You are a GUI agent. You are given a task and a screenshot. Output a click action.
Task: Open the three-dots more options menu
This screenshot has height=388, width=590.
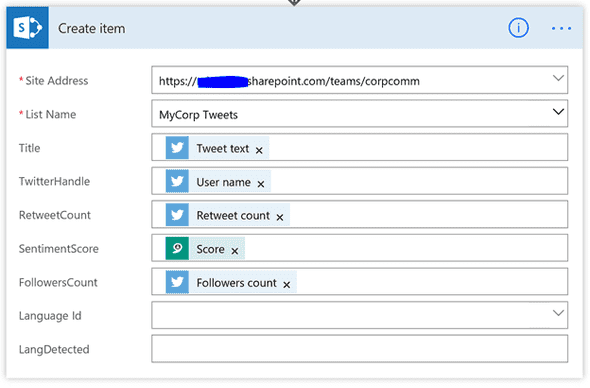(x=561, y=28)
